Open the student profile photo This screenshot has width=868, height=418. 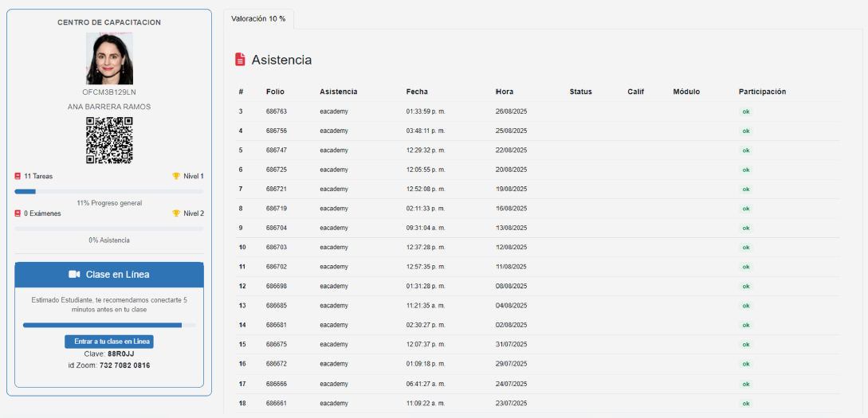(109, 59)
